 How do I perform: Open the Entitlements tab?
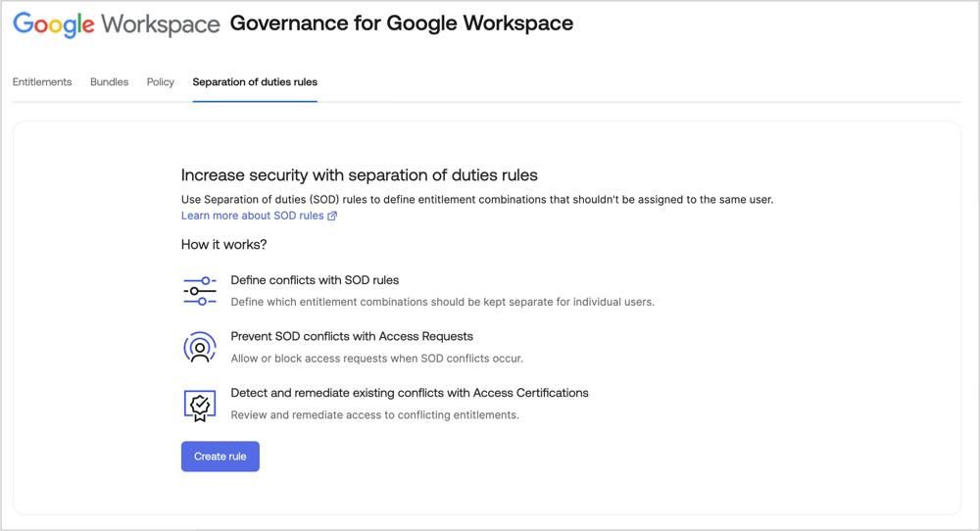click(x=42, y=82)
